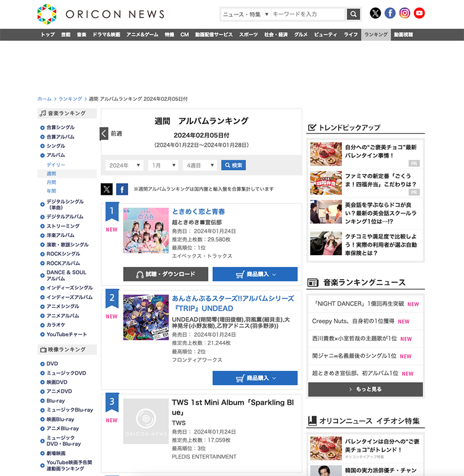
Task: Open 超ときめき宣伝部、初アルバム1位 news
Action: (x=355, y=373)
